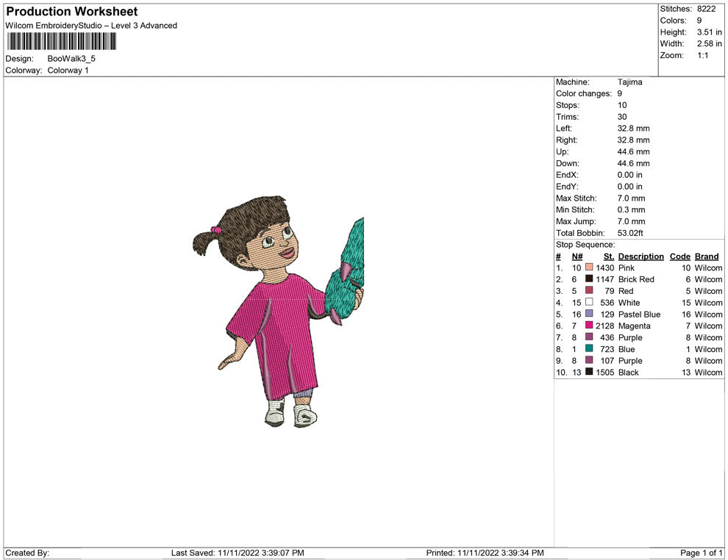Click the Machine value Tajima
The height and width of the screenshot is (560, 728).
point(630,82)
